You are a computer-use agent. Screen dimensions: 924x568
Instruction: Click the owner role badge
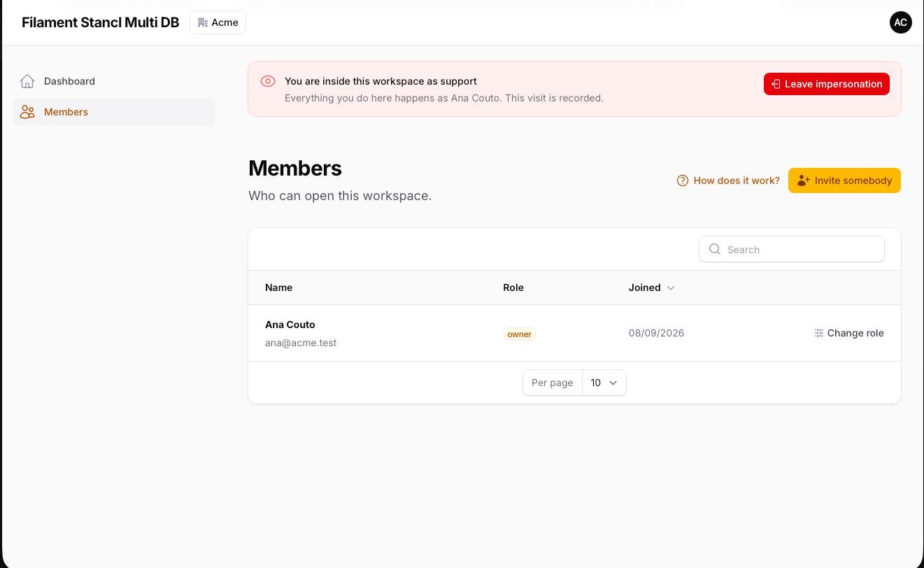[519, 334]
